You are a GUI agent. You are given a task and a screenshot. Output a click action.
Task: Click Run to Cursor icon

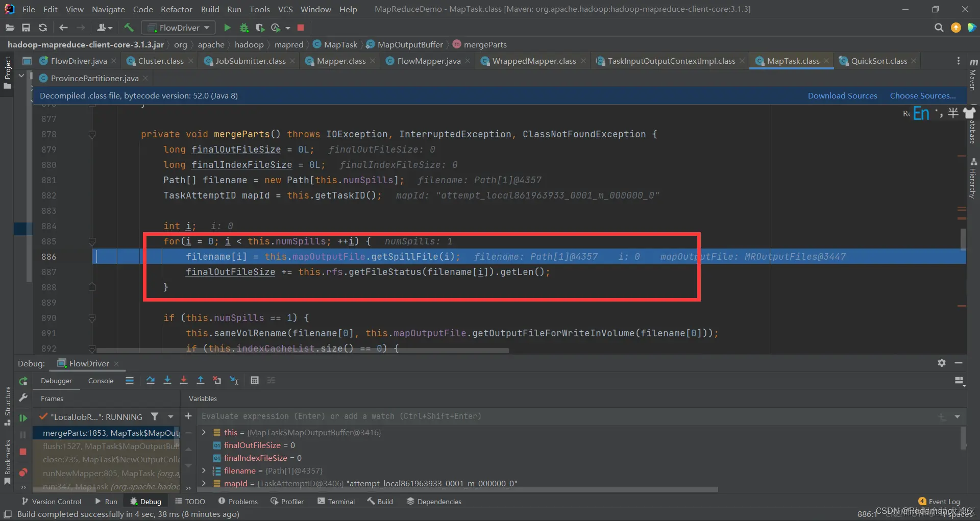(x=234, y=380)
